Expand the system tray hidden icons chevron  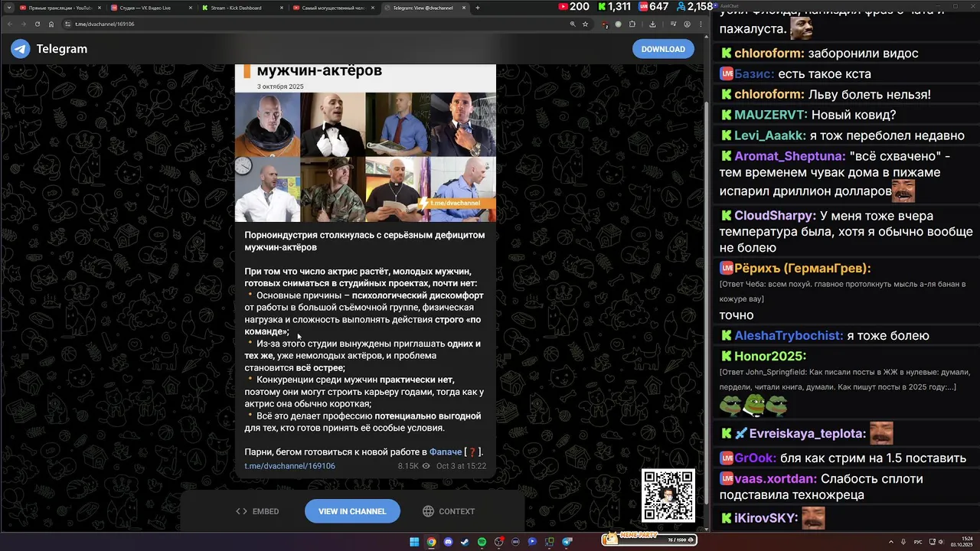point(891,542)
